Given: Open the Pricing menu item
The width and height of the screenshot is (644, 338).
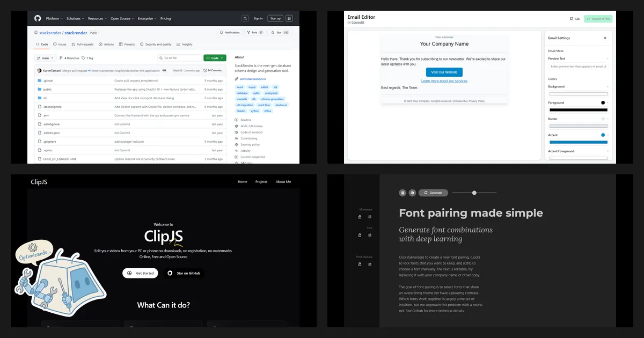Looking at the screenshot, I should (165, 18).
